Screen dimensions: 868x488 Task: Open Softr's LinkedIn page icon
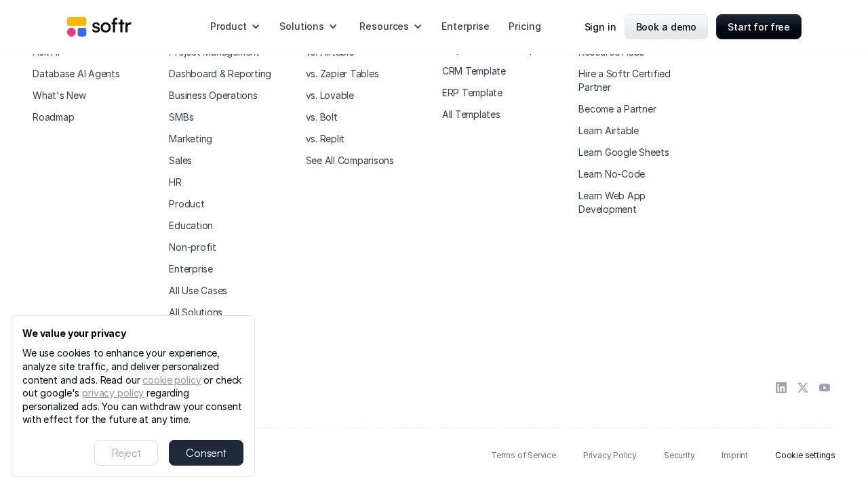coord(781,388)
